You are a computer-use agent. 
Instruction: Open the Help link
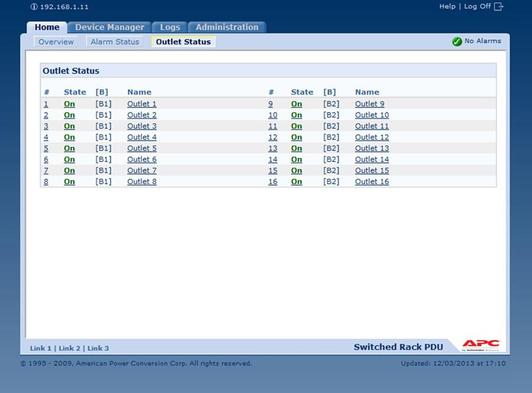pyautogui.click(x=447, y=7)
